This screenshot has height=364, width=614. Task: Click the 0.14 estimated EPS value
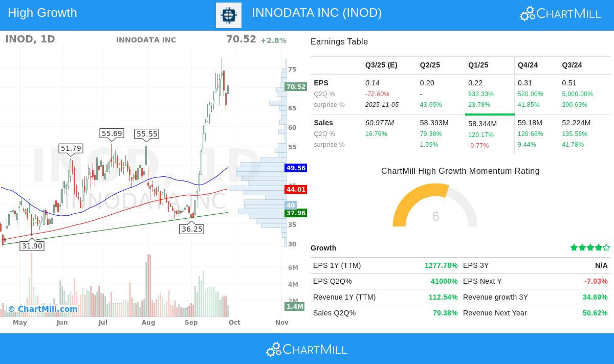(x=372, y=83)
